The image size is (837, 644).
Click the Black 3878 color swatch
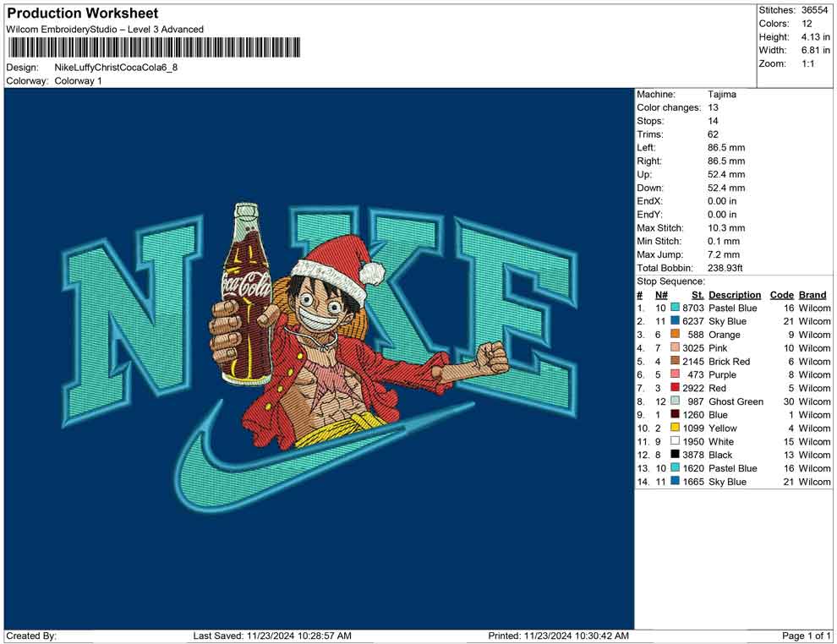[676, 454]
